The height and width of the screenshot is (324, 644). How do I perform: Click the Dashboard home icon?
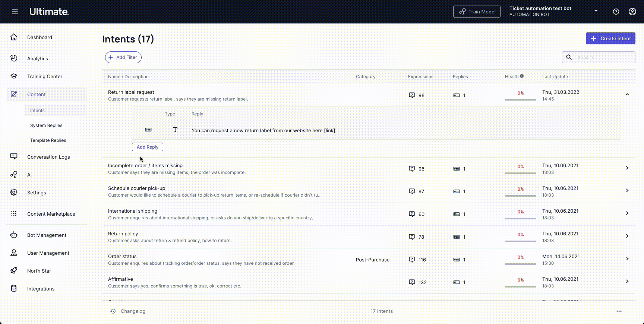(x=14, y=37)
